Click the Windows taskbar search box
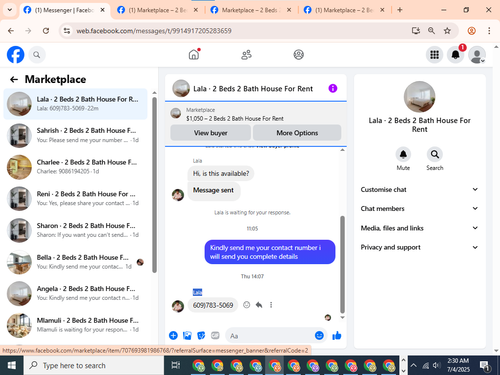 click(x=94, y=366)
